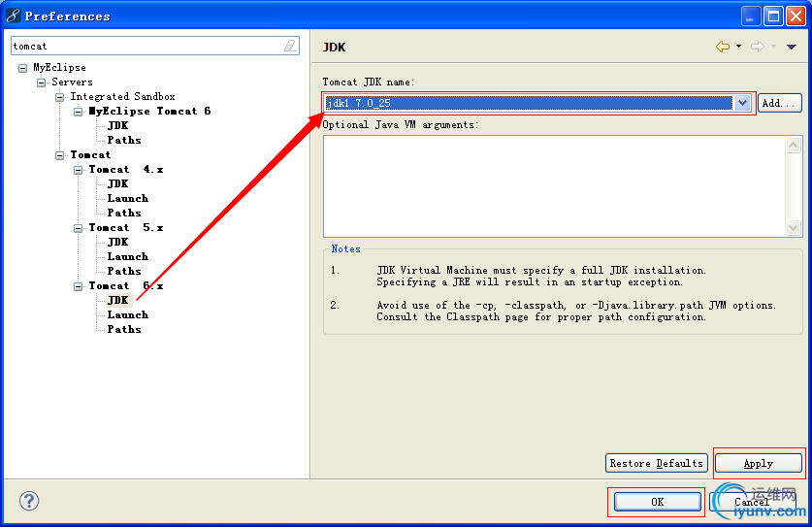This screenshot has width=812, height=527.
Task: Collapse the Servers tree node
Action: [x=42, y=82]
